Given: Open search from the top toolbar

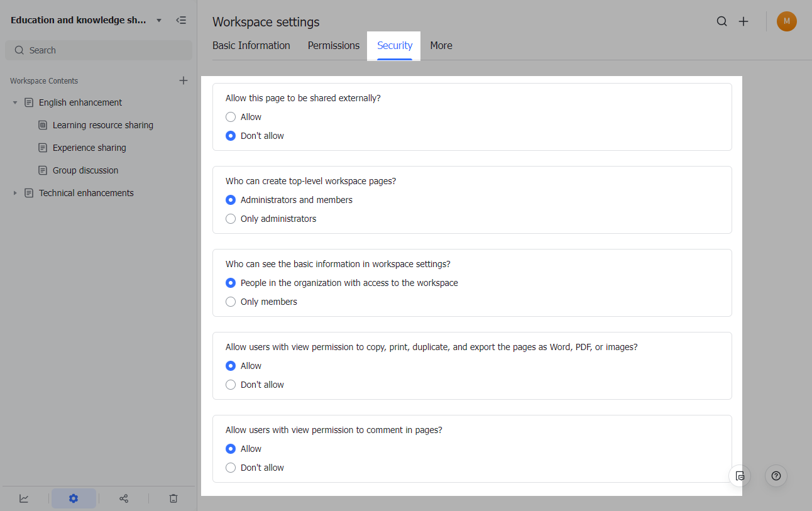Looking at the screenshot, I should tap(721, 21).
